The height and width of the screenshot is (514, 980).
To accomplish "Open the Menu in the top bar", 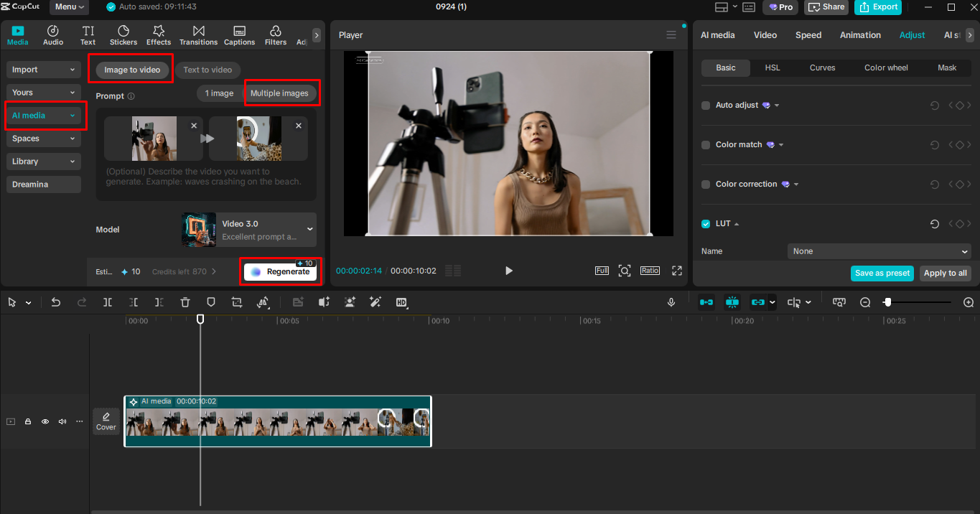I will point(68,7).
